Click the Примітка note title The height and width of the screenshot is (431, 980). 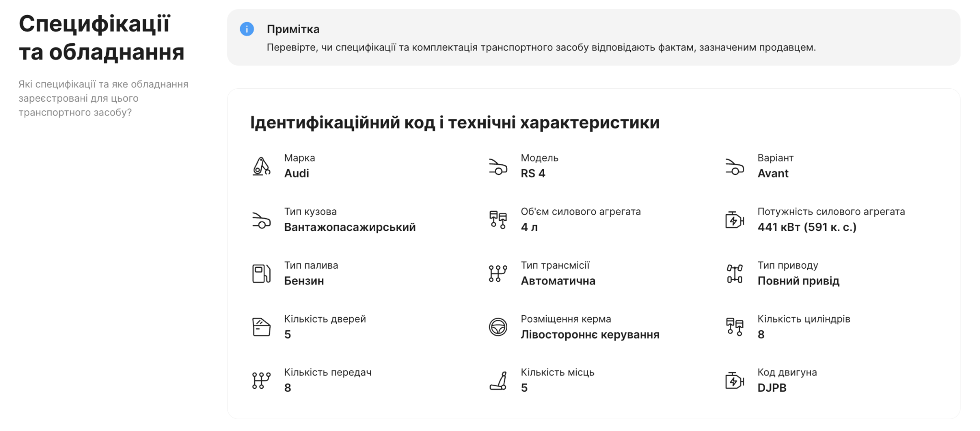[293, 29]
